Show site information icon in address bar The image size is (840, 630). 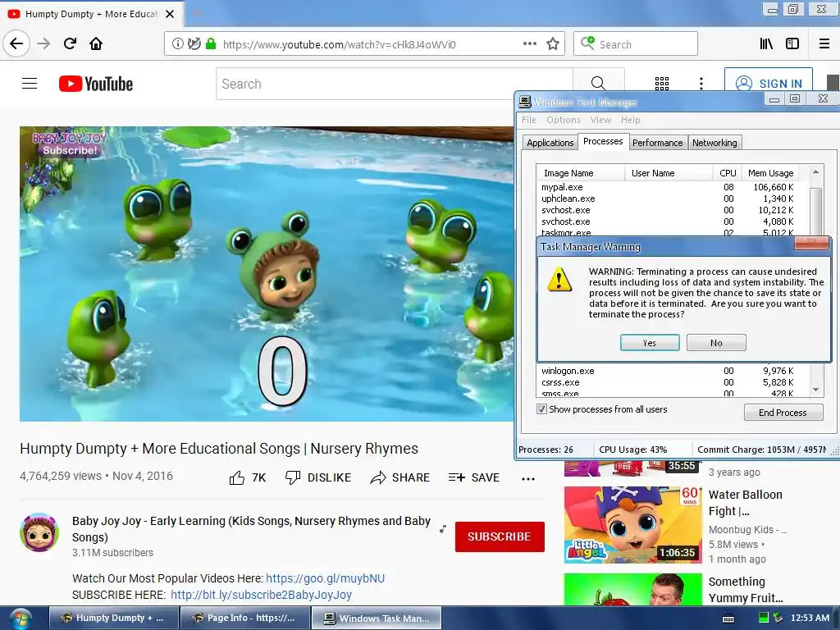[177, 44]
